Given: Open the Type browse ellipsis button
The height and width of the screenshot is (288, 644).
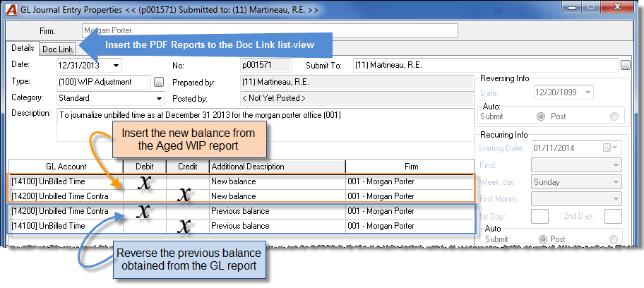Looking at the screenshot, I should (x=159, y=82).
